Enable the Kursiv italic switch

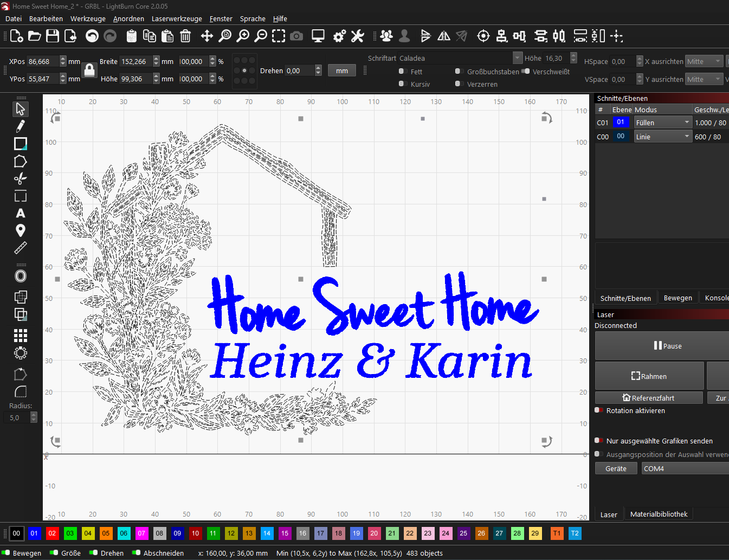pos(403,84)
